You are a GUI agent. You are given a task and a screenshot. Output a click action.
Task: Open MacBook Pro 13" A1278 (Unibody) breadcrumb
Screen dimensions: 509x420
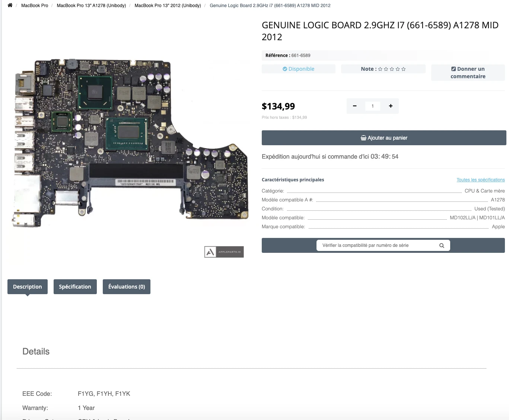(x=91, y=6)
